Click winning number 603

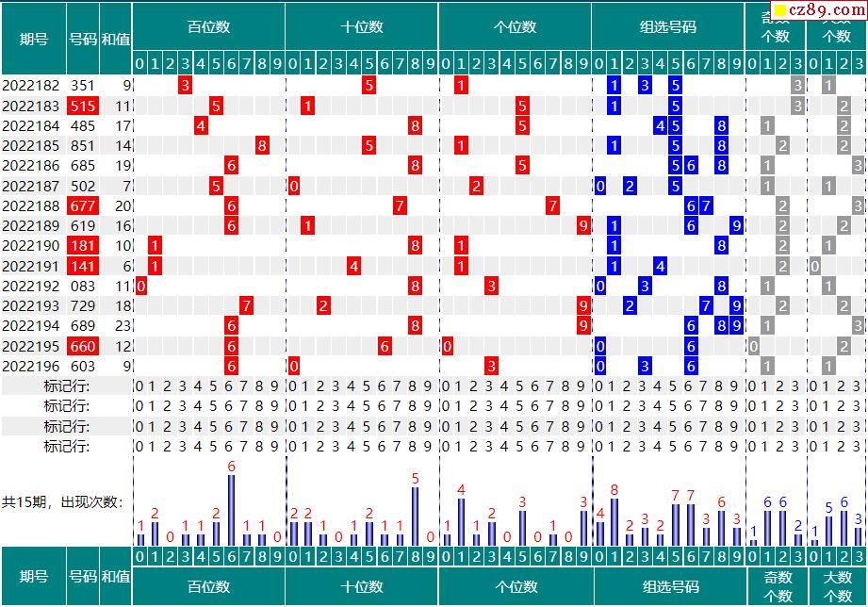click(83, 366)
